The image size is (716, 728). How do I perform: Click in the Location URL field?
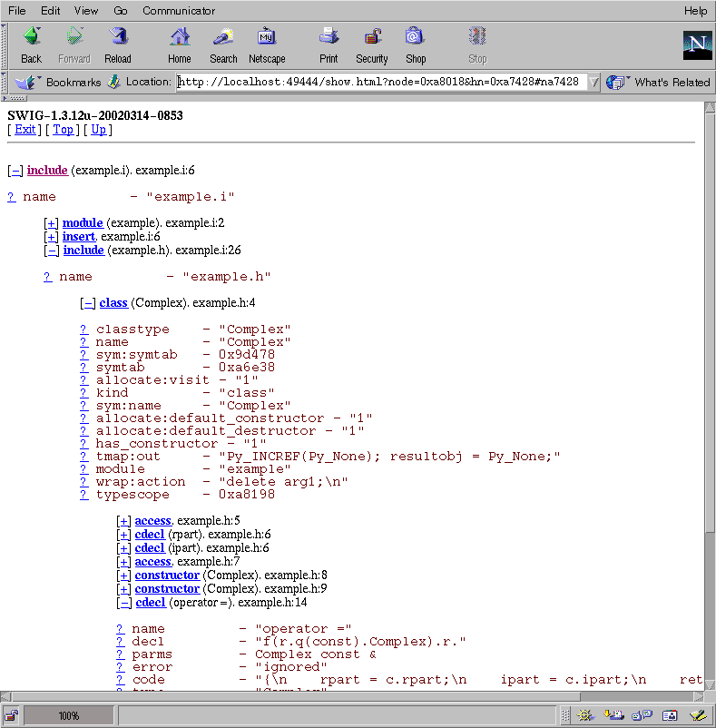point(381,82)
